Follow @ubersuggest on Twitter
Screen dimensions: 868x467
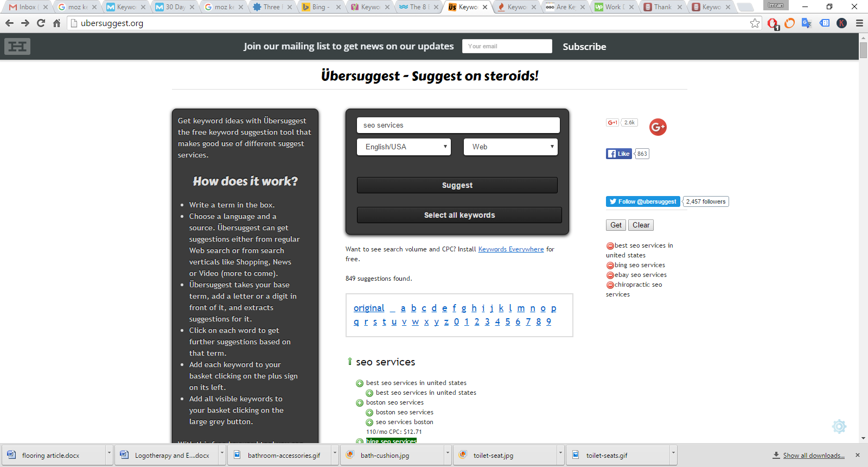[643, 201]
